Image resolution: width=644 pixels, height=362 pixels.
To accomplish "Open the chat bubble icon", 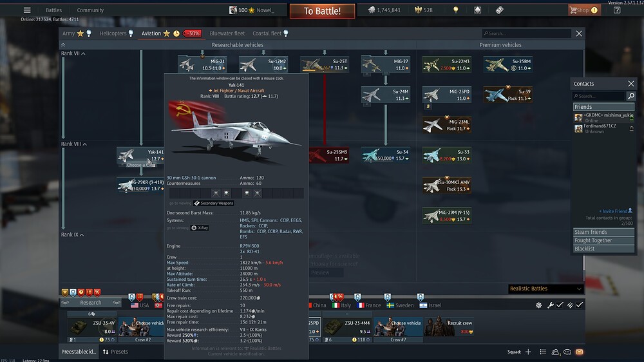I will click(x=567, y=352).
